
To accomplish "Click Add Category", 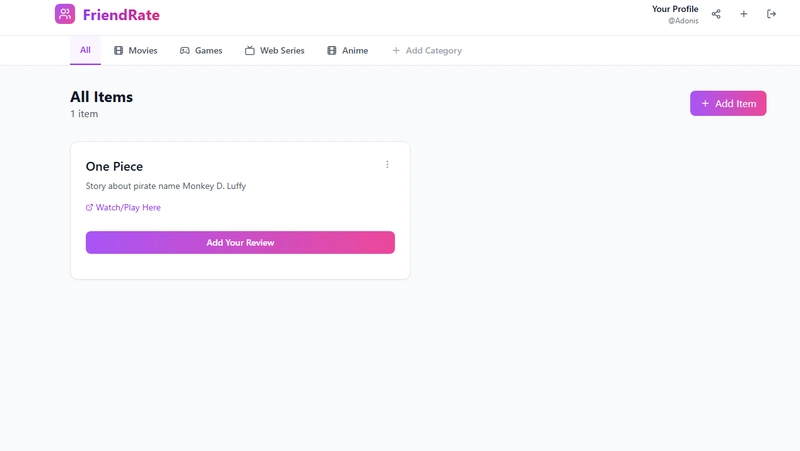I will coord(427,51).
